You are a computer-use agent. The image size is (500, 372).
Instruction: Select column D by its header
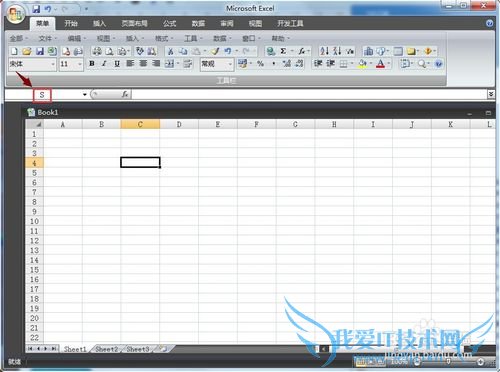[179, 124]
